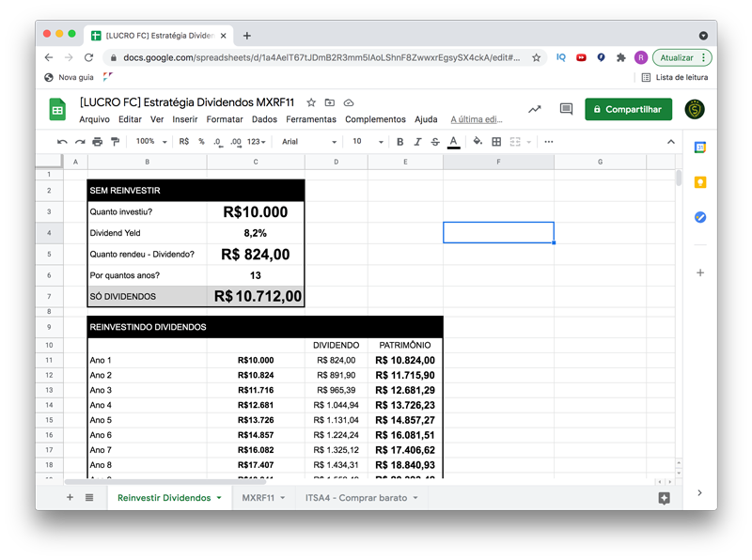The height and width of the screenshot is (560, 752).
Task: Bookmark this page with the star
Action: point(536,57)
